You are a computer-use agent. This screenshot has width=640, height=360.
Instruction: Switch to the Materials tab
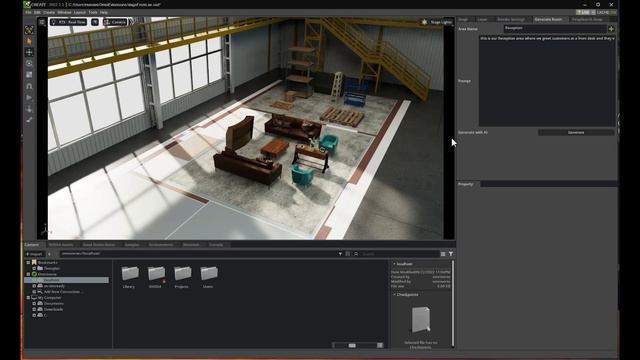click(191, 245)
